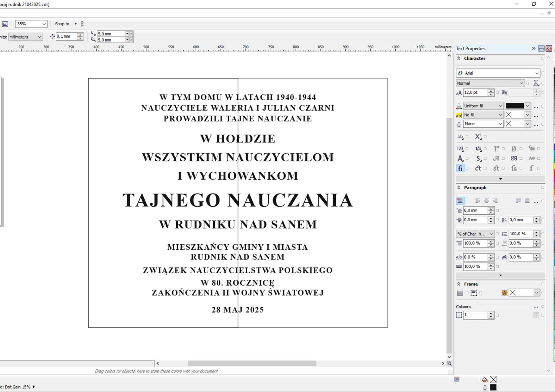The height and width of the screenshot is (392, 555).
Task: Select center text alignment icon
Action: coord(486,201)
